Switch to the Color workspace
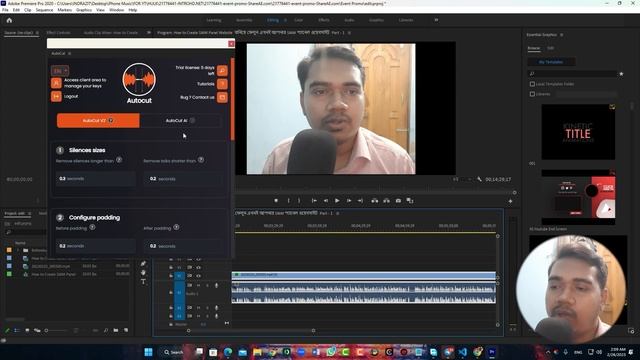 (x=299, y=20)
